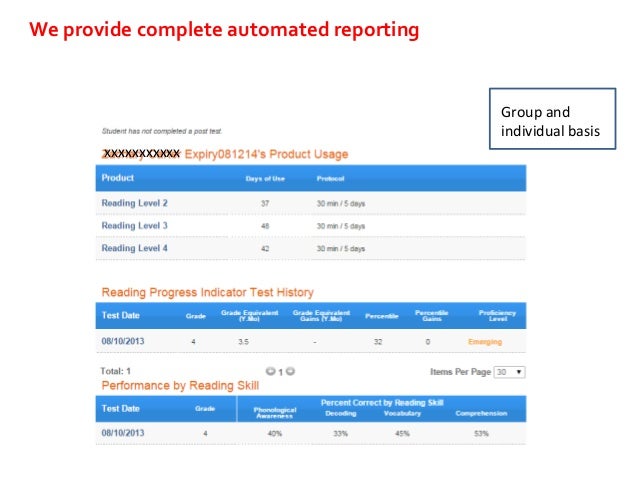Click the Vocabulary column header
The image size is (638, 479).
[x=402, y=413]
